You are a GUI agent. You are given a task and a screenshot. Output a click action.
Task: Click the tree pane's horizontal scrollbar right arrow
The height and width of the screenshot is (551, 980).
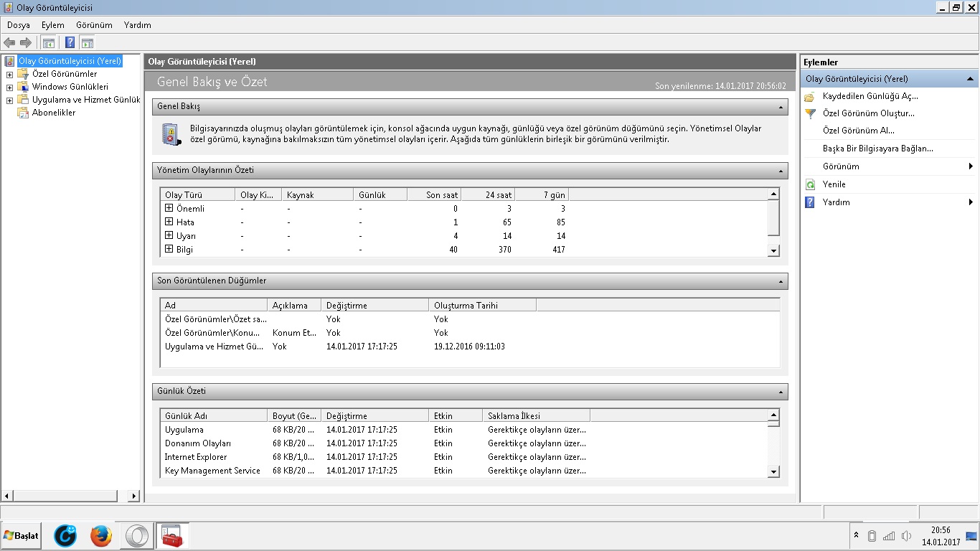pyautogui.click(x=133, y=496)
